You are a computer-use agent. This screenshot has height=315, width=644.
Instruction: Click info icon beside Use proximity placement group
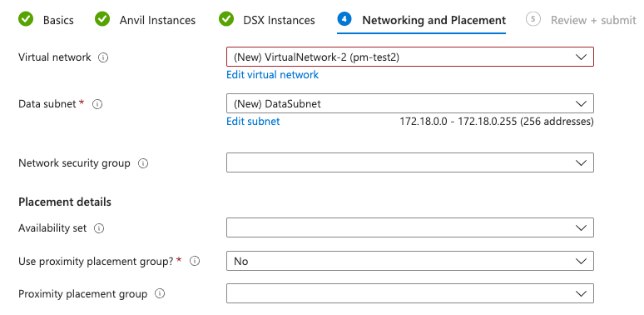195,261
